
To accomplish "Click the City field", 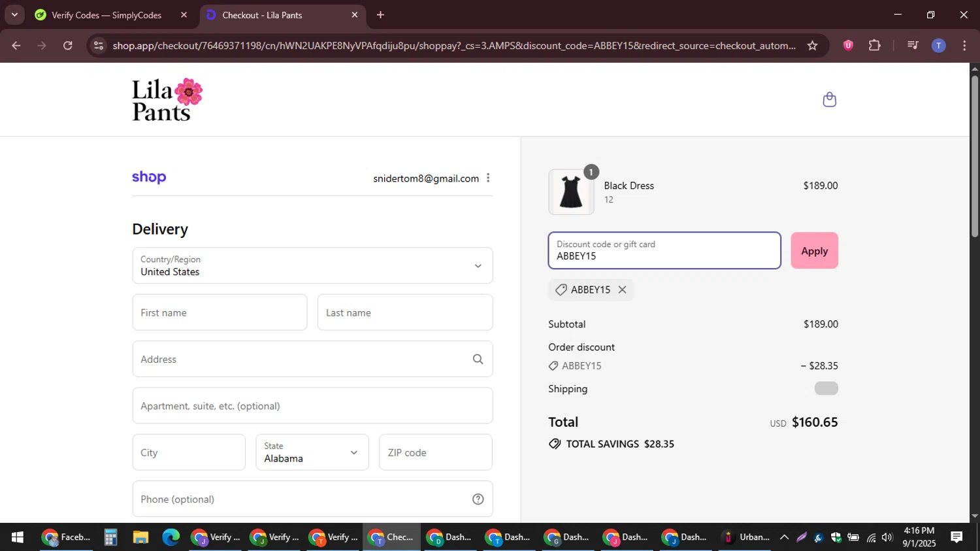I will [189, 452].
